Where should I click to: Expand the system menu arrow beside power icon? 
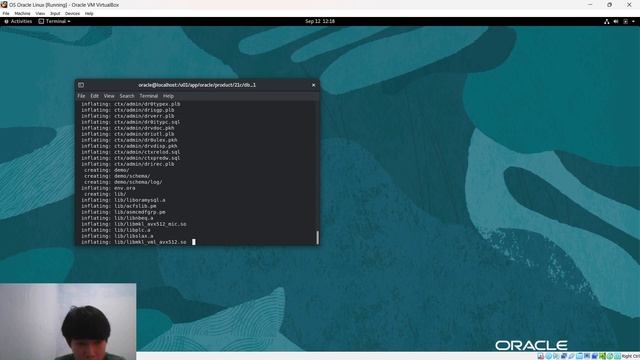[633, 21]
